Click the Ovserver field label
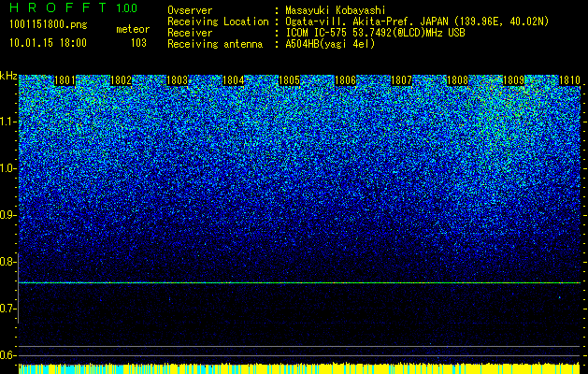The height and width of the screenshot is (374, 588). click(190, 11)
